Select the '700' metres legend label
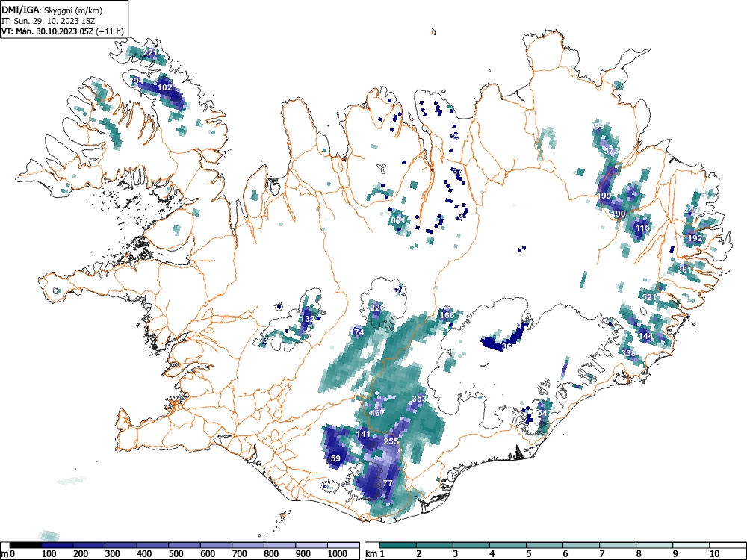 (x=240, y=554)
